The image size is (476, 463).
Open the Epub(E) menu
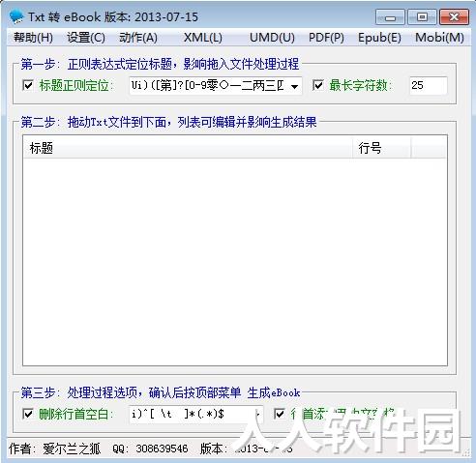point(379,38)
